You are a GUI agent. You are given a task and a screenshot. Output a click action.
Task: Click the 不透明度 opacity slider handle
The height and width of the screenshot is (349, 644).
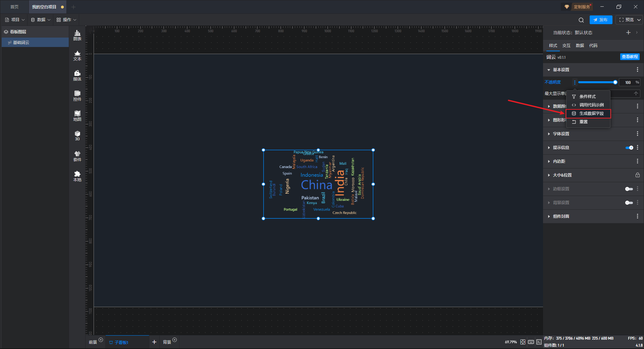(x=615, y=82)
